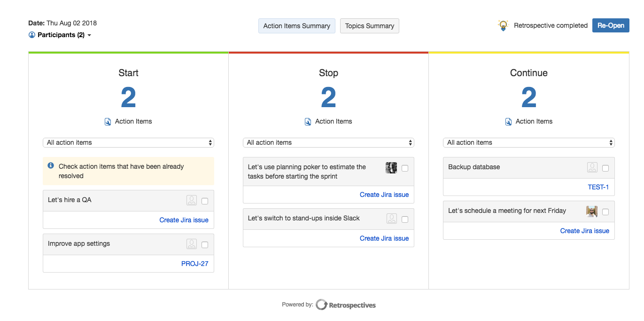Screen dimensions: 644x321
Task: Create Jira issue for stand-ups inside Slack
Action: point(384,238)
